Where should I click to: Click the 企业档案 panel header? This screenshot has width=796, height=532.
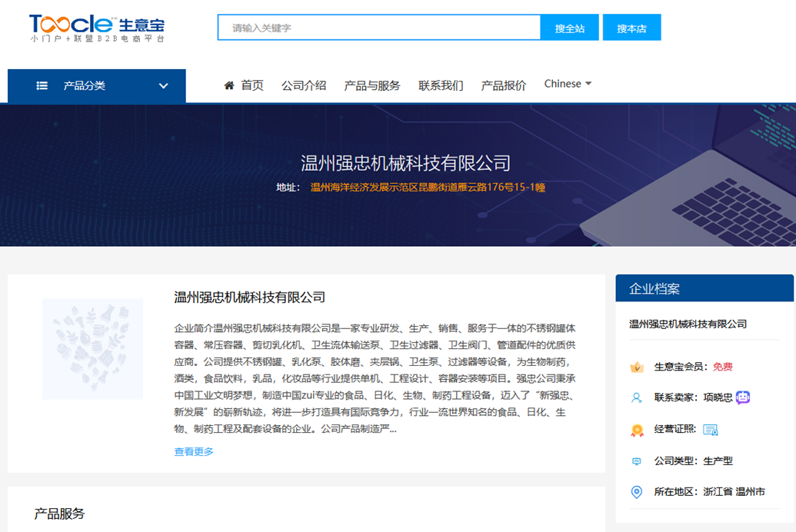pos(704,288)
